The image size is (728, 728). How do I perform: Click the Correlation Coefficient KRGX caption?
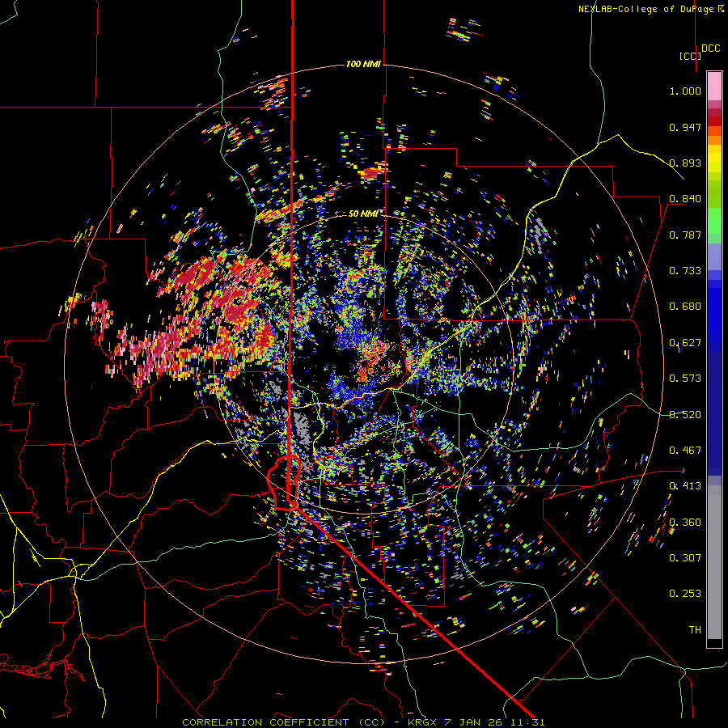[363, 722]
